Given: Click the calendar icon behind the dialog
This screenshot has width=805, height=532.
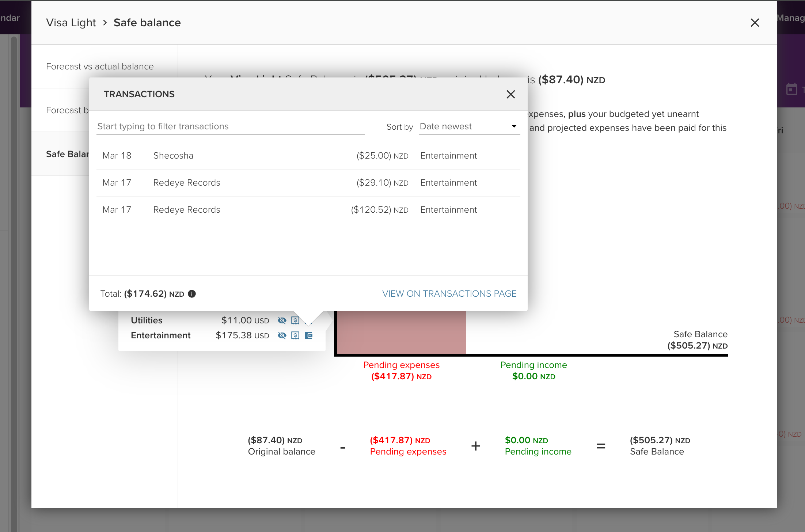Looking at the screenshot, I should click(x=791, y=89).
